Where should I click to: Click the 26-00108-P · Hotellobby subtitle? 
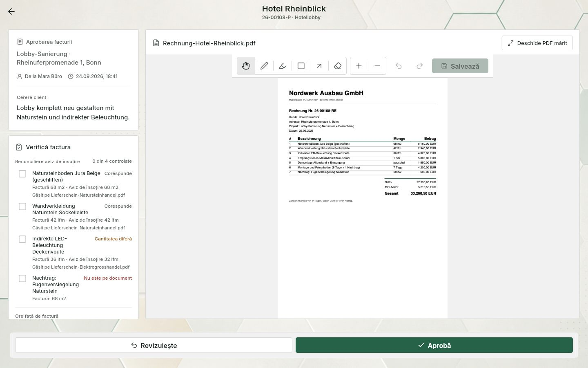(x=291, y=18)
